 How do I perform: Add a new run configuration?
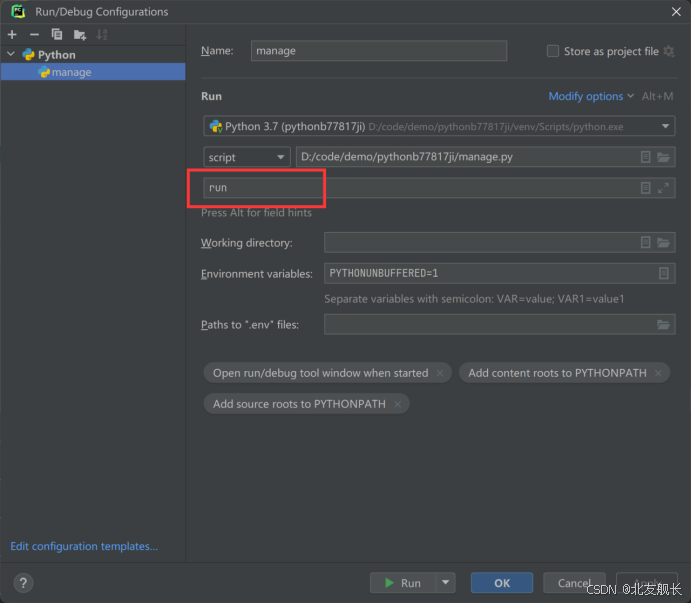pyautogui.click(x=12, y=34)
